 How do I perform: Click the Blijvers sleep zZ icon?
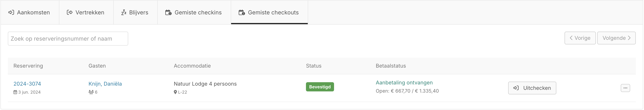pyautogui.click(x=124, y=12)
